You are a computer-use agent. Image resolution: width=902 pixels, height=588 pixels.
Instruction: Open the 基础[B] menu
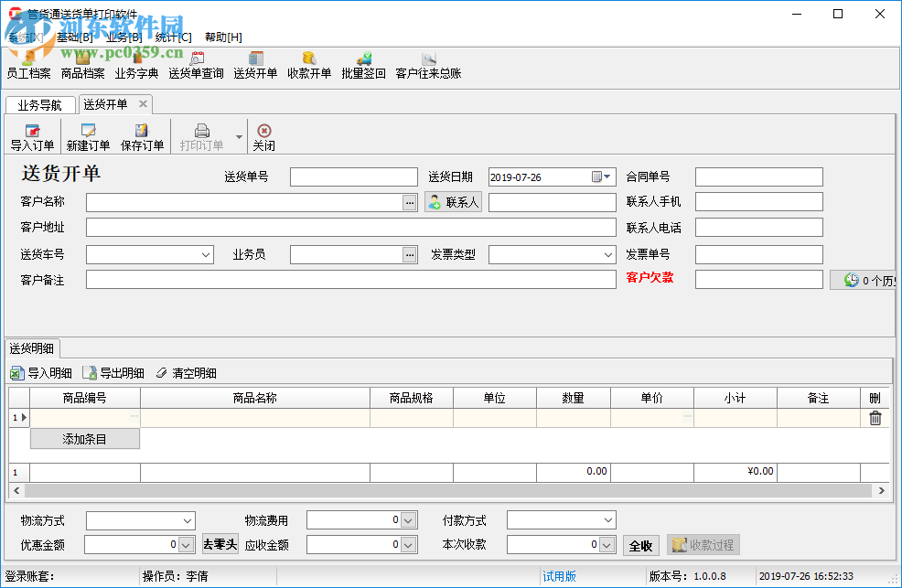point(75,37)
